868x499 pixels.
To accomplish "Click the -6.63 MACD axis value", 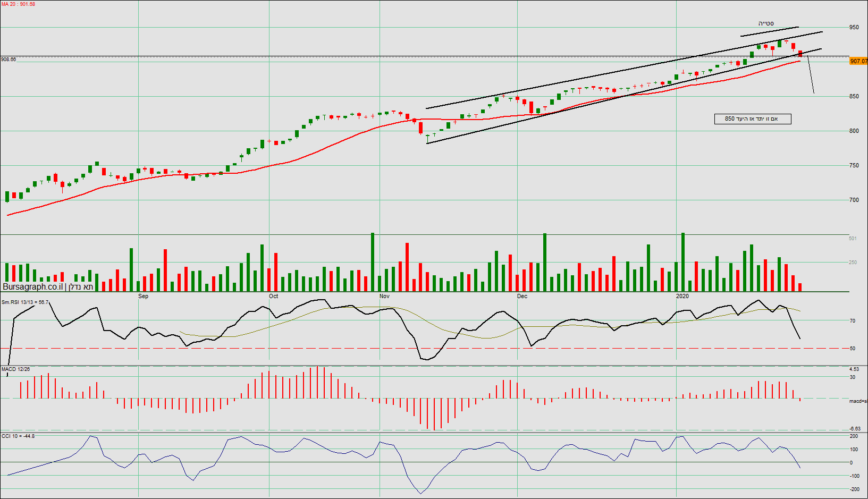I will coord(855,428).
